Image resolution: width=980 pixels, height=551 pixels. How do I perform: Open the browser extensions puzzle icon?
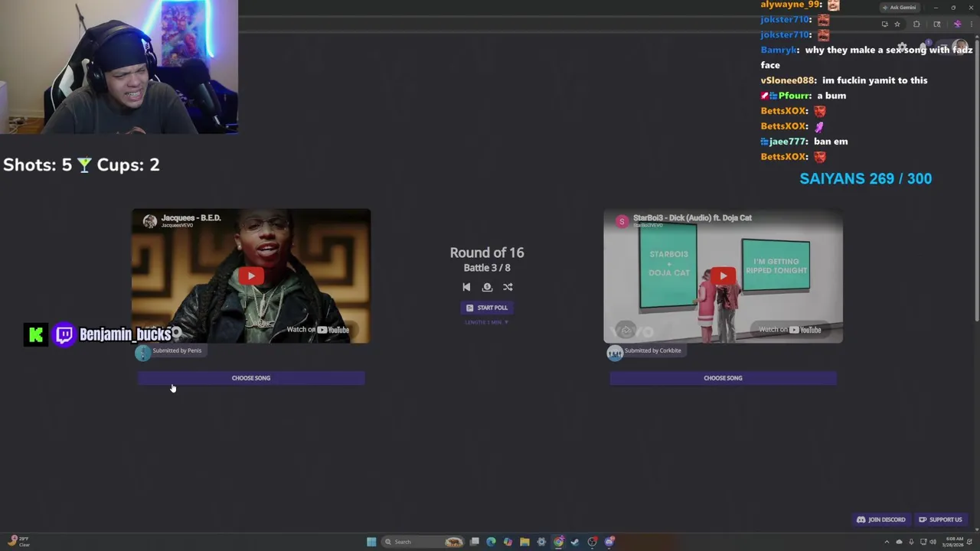tap(916, 24)
